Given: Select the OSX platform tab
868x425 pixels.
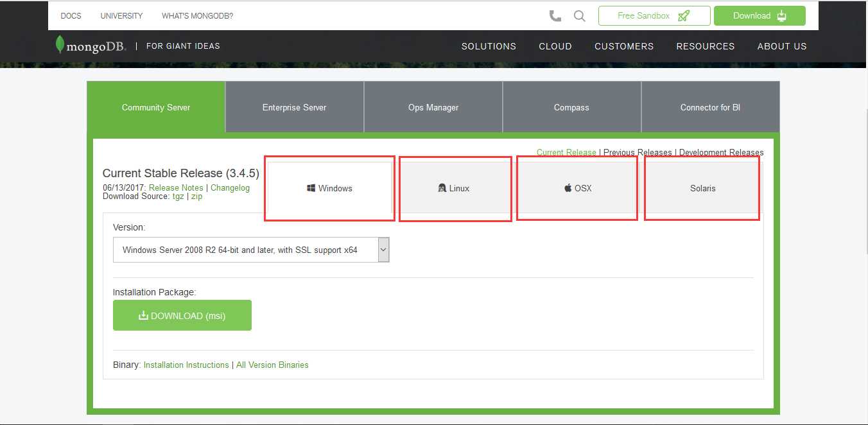Looking at the screenshot, I should pyautogui.click(x=578, y=188).
